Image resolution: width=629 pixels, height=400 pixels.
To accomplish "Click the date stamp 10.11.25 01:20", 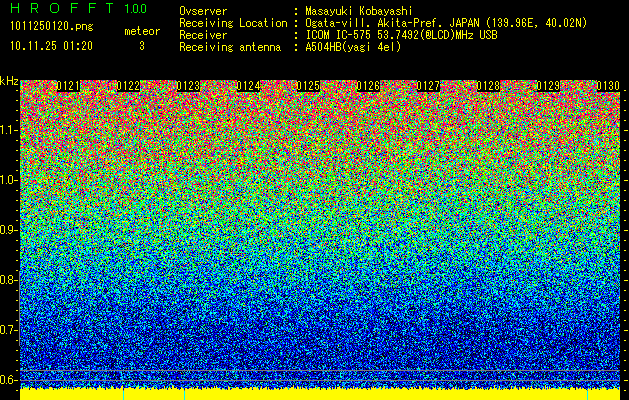I will [x=51, y=46].
